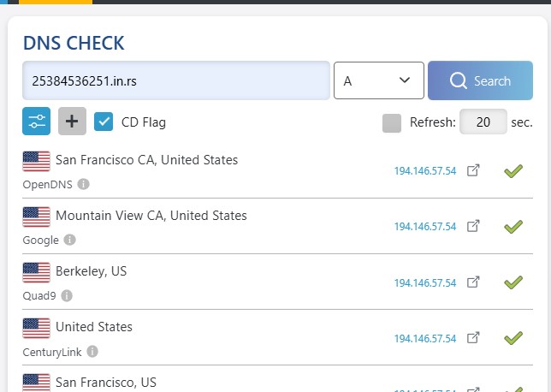Viewport: 551px width, 392px height.
Task: Open 194.146.57.54 link for Mountain View
Action: pos(425,227)
